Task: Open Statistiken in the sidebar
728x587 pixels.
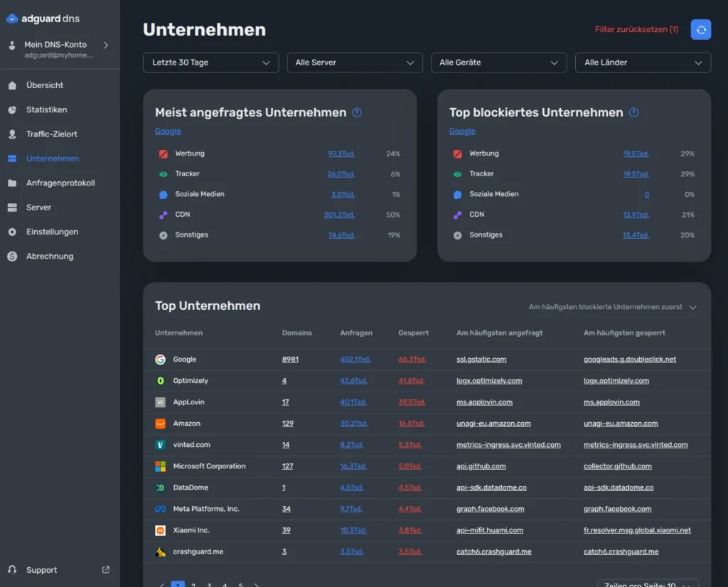Action: point(46,110)
